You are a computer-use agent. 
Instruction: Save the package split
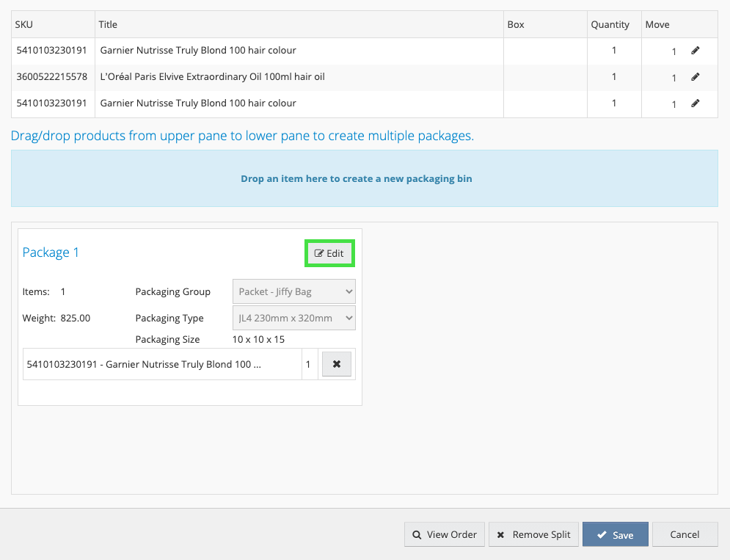click(615, 534)
